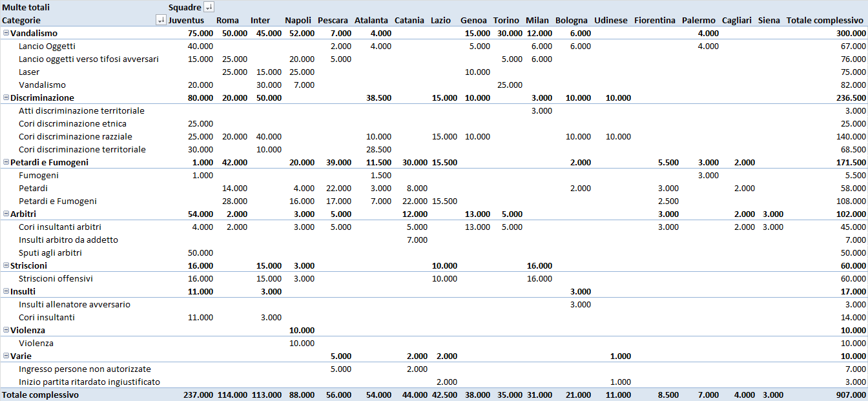Select the Fiorentina column header
The image size is (868, 401).
(x=655, y=20)
